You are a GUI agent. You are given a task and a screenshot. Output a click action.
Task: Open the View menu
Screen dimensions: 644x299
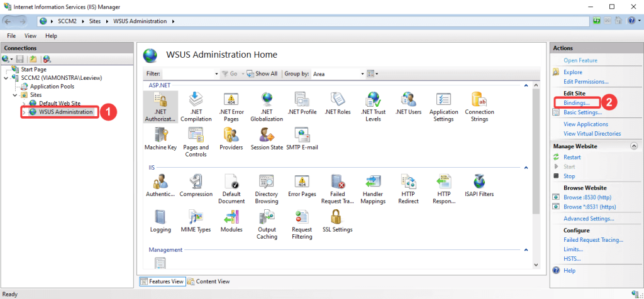pyautogui.click(x=30, y=36)
